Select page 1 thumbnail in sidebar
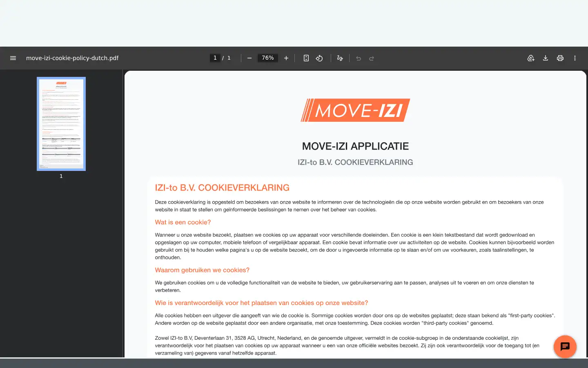The image size is (588, 368). pos(61,124)
